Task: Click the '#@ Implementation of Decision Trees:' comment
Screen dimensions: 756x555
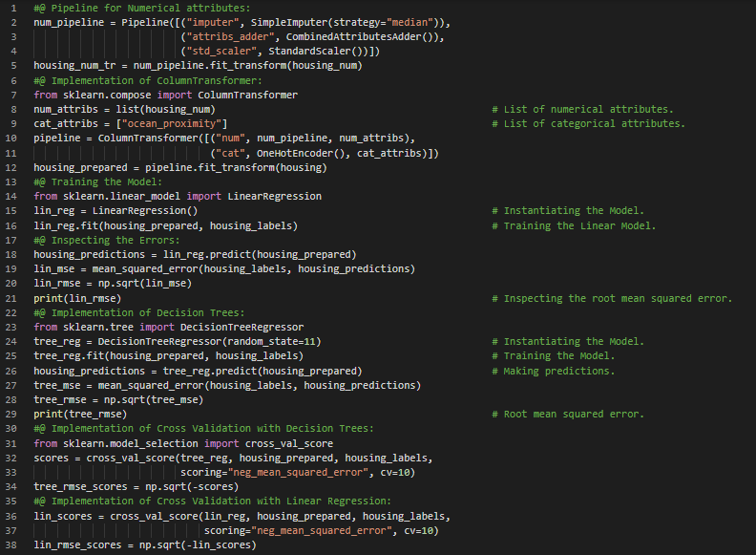Action: (138, 312)
